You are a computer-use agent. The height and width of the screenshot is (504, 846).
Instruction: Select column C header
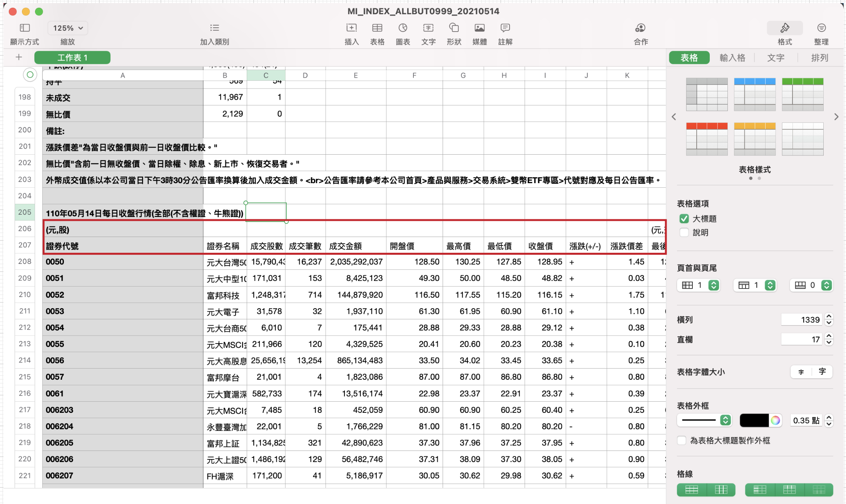tap(266, 75)
